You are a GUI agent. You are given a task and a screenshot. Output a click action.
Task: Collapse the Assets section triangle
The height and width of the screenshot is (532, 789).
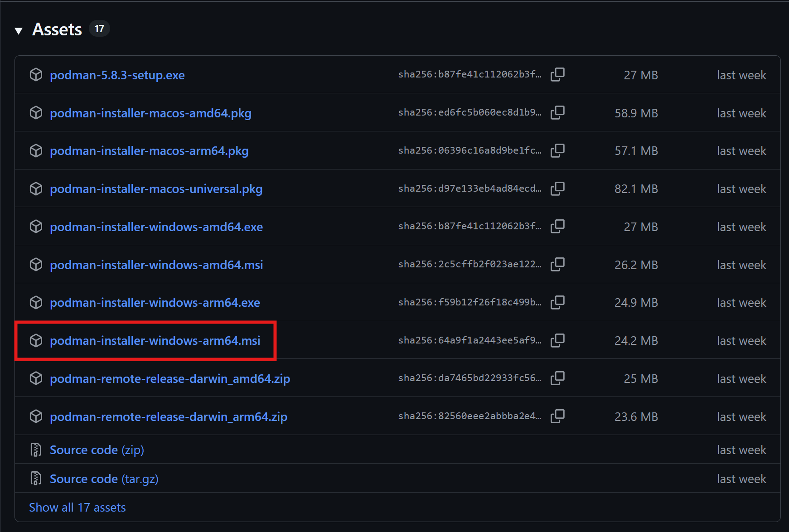[19, 31]
